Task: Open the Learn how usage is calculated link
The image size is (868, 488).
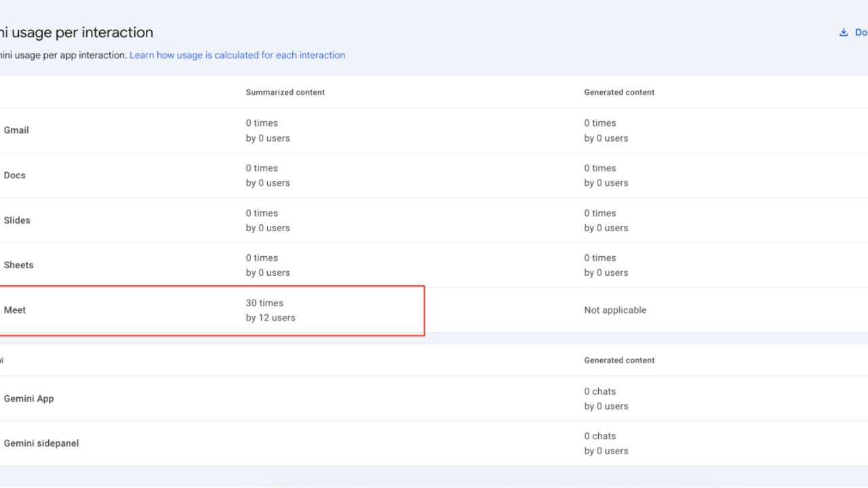Action: [x=237, y=55]
